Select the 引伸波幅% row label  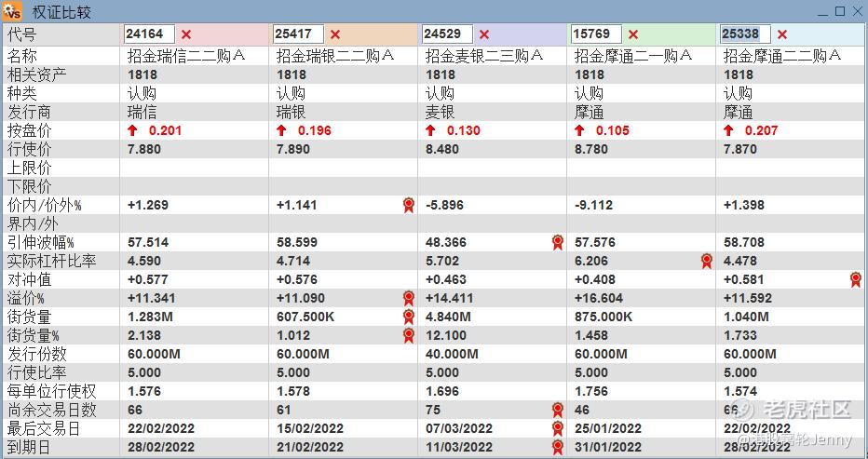click(x=40, y=242)
